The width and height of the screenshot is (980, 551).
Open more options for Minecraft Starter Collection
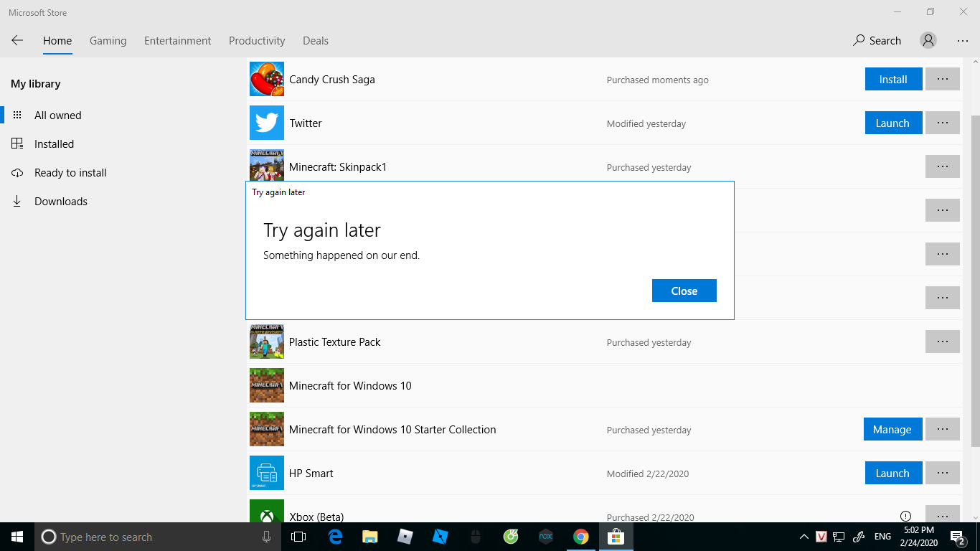(x=943, y=430)
